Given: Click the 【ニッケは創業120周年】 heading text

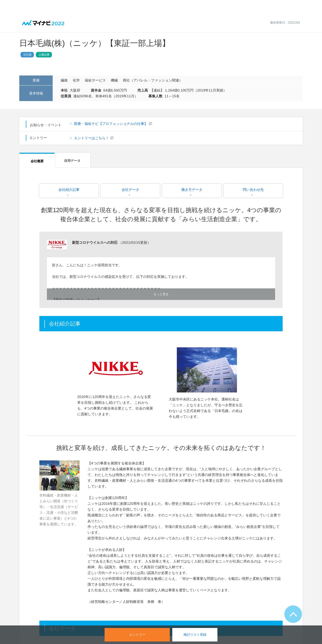Looking at the screenshot, I should pyautogui.click(x=108, y=498).
